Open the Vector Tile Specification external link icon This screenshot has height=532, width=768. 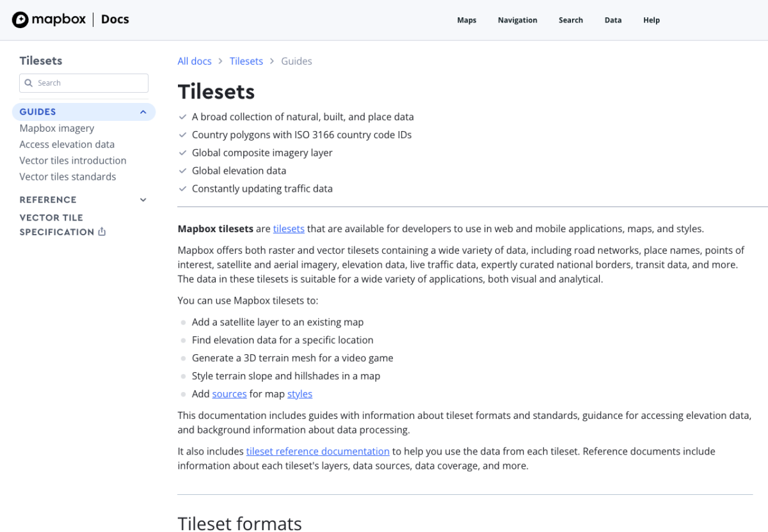[102, 232]
